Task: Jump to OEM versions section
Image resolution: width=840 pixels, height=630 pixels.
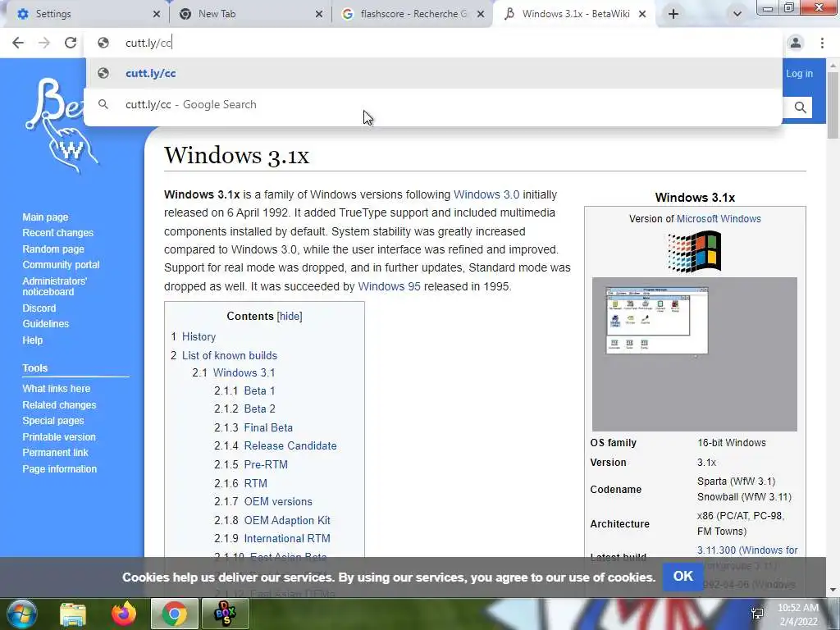Action: tap(278, 501)
